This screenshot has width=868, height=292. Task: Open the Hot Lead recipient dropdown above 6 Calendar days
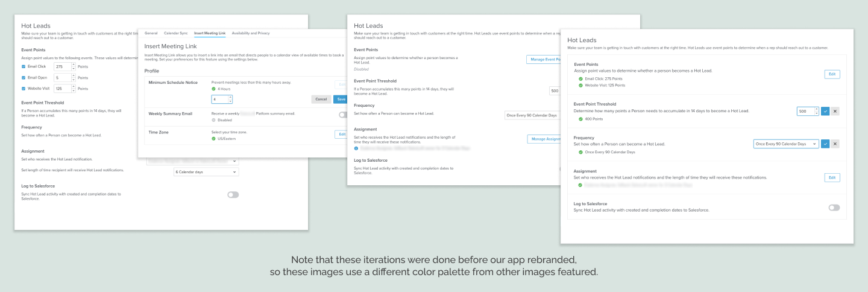[x=192, y=161]
